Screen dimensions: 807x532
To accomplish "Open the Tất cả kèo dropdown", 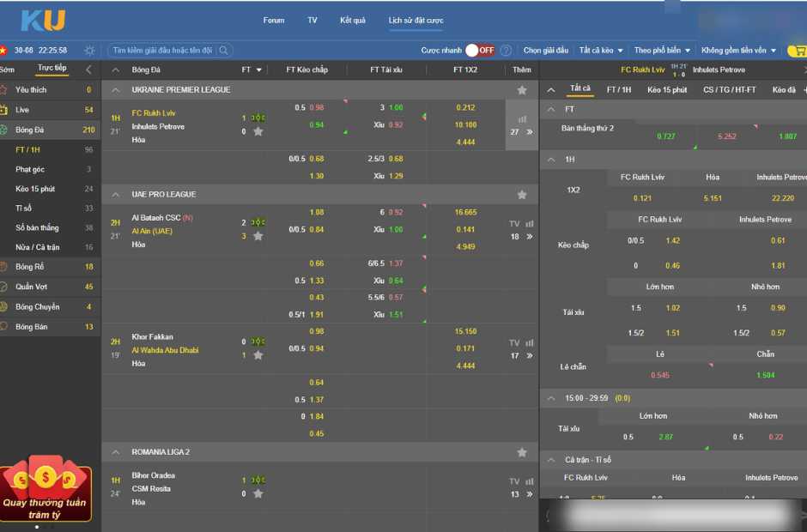I will pyautogui.click(x=600, y=51).
